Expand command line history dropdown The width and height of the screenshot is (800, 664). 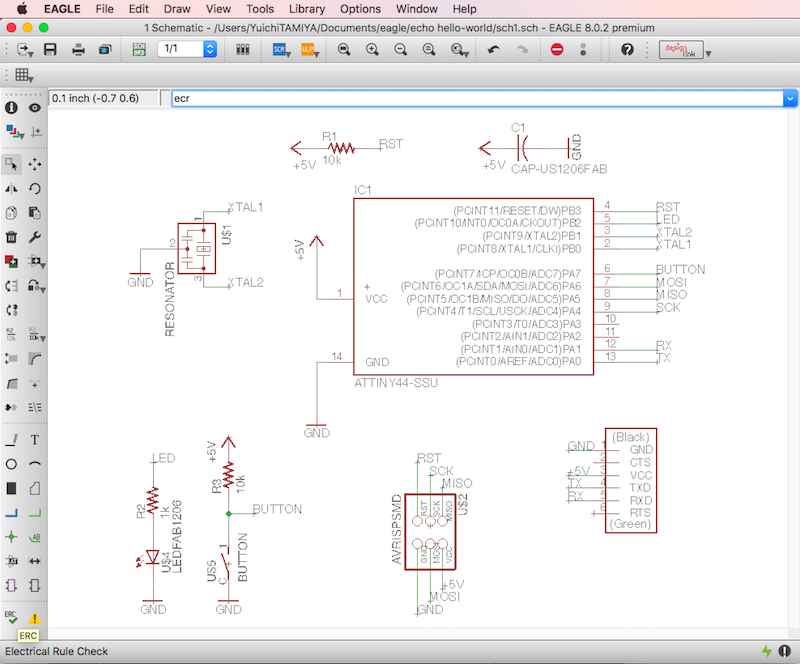pos(790,99)
